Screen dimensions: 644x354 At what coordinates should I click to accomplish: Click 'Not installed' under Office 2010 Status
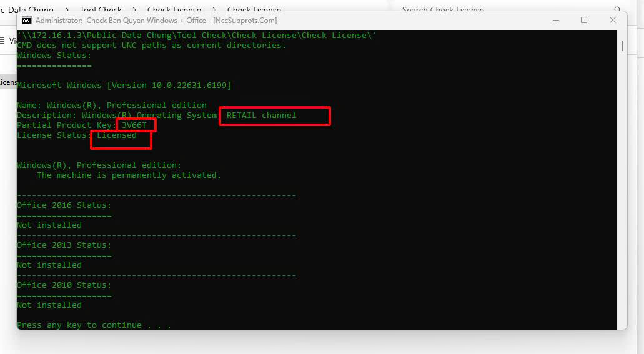[x=49, y=305]
